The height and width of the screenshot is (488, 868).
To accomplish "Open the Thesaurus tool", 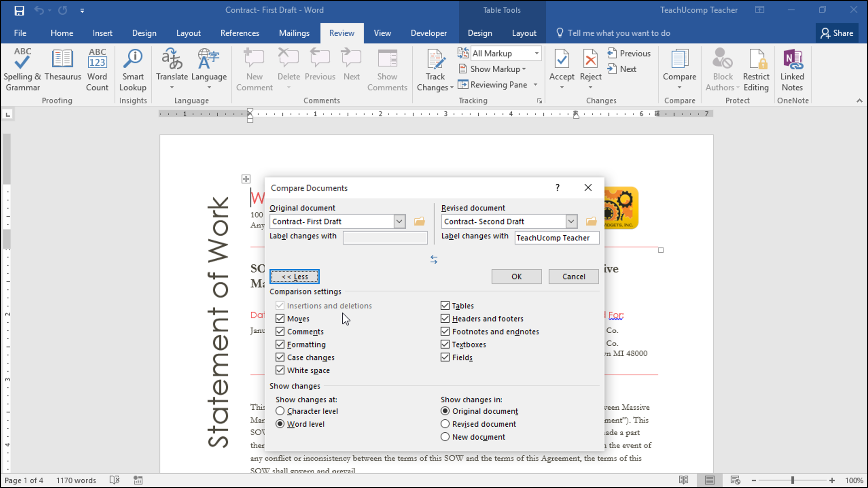I will pyautogui.click(x=63, y=65).
